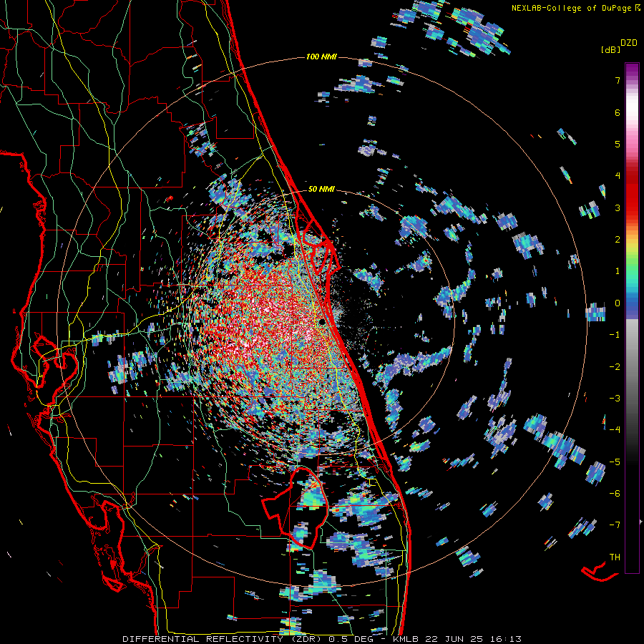The width and height of the screenshot is (644, 644).
Task: Click the 7 dB tick on color scale
Action: pos(618,80)
